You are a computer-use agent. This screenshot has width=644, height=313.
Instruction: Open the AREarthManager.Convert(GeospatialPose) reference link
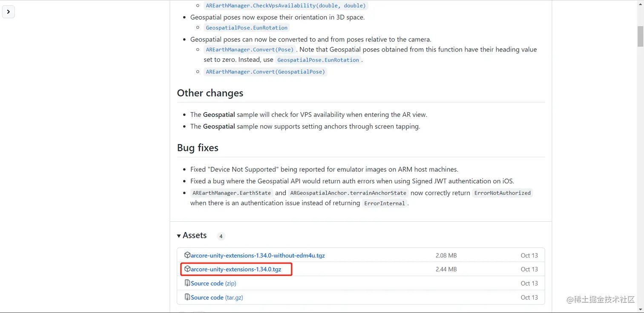pyautogui.click(x=265, y=72)
